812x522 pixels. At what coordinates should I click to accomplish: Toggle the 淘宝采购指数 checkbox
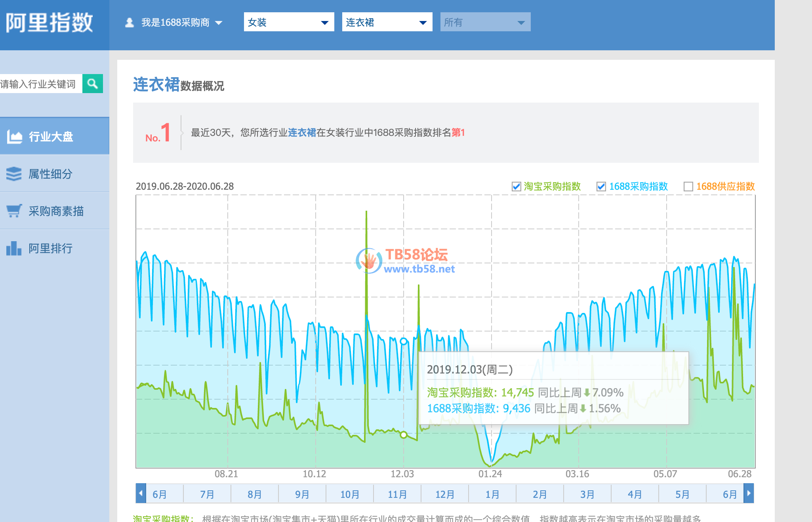[x=516, y=187]
